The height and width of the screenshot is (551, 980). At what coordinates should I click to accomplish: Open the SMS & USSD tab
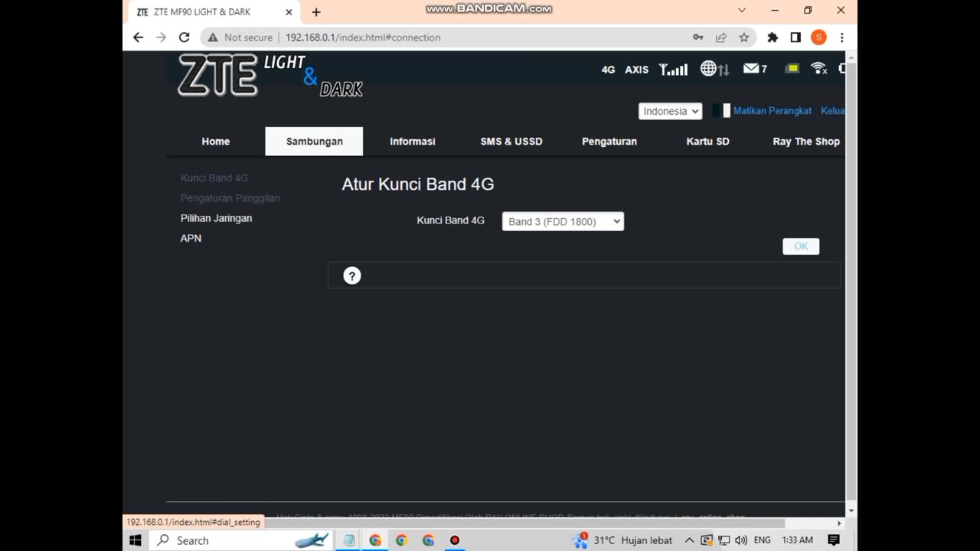point(511,142)
